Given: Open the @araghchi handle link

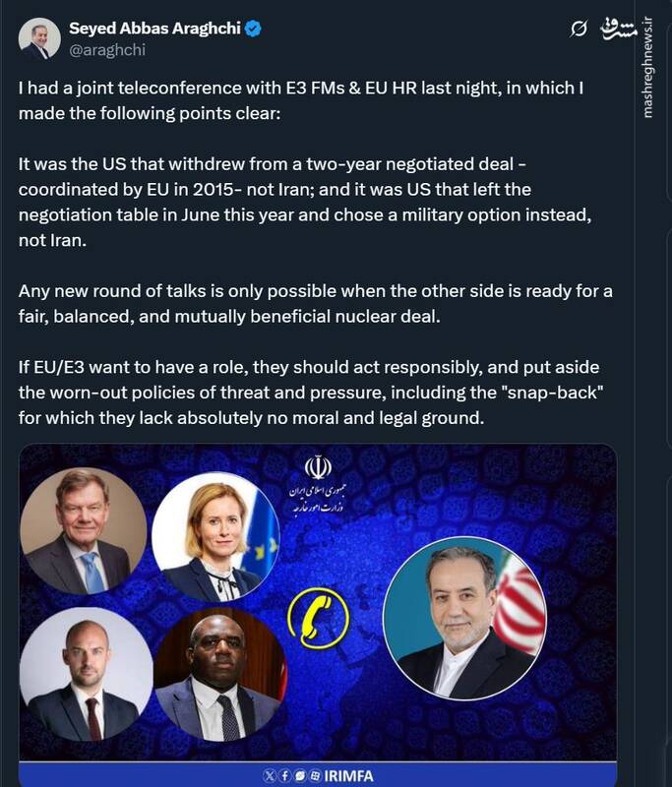Looking at the screenshot, I should (x=107, y=50).
